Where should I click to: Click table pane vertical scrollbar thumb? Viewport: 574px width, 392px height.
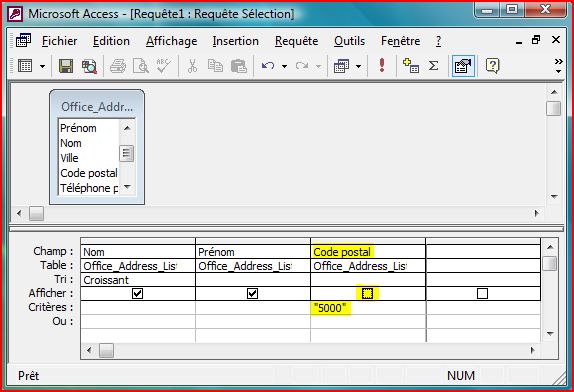tap(554, 108)
